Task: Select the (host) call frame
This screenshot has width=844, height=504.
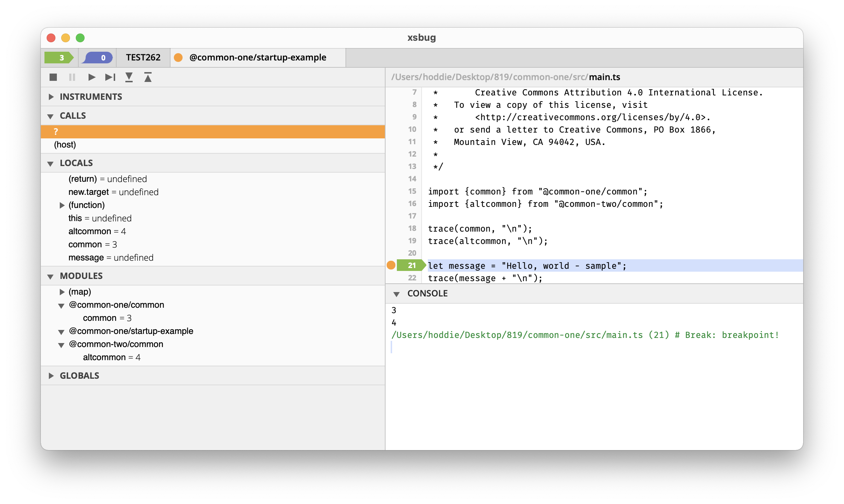Action: click(x=65, y=145)
